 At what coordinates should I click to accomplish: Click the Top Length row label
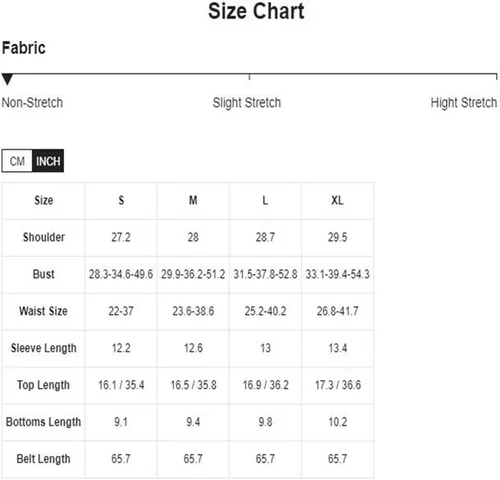pos(43,385)
